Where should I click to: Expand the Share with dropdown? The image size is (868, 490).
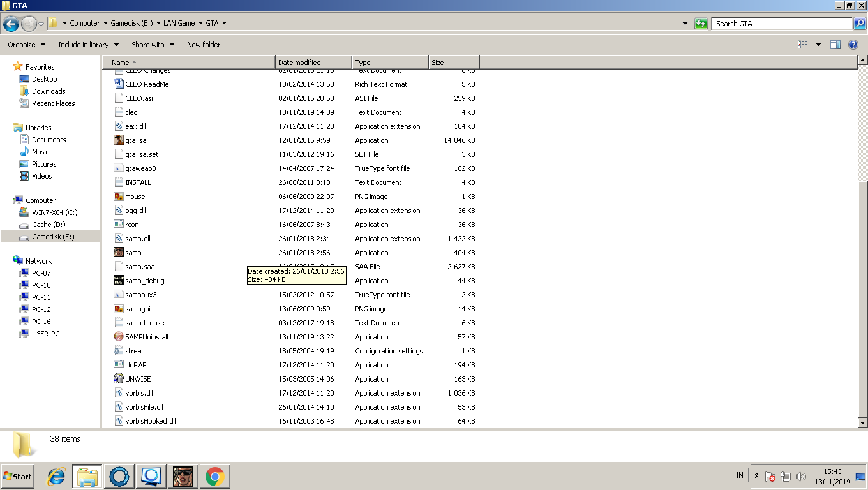pos(153,45)
